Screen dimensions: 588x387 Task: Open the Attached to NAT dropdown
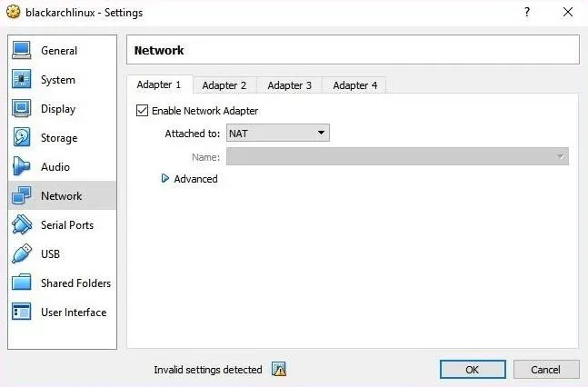tap(278, 134)
